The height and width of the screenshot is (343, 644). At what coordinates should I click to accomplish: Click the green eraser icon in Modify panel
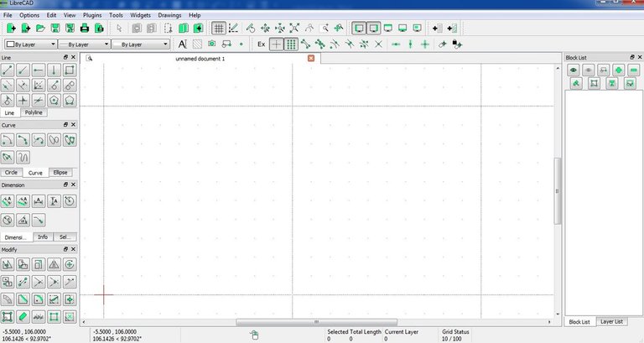pos(23,317)
